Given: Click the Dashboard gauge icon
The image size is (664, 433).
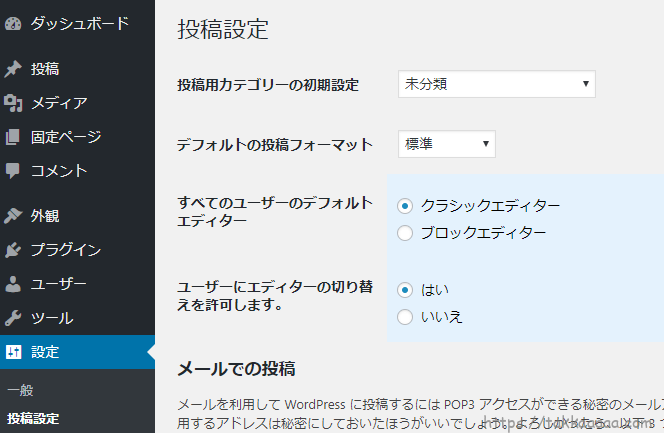Looking at the screenshot, I should click(13, 24).
